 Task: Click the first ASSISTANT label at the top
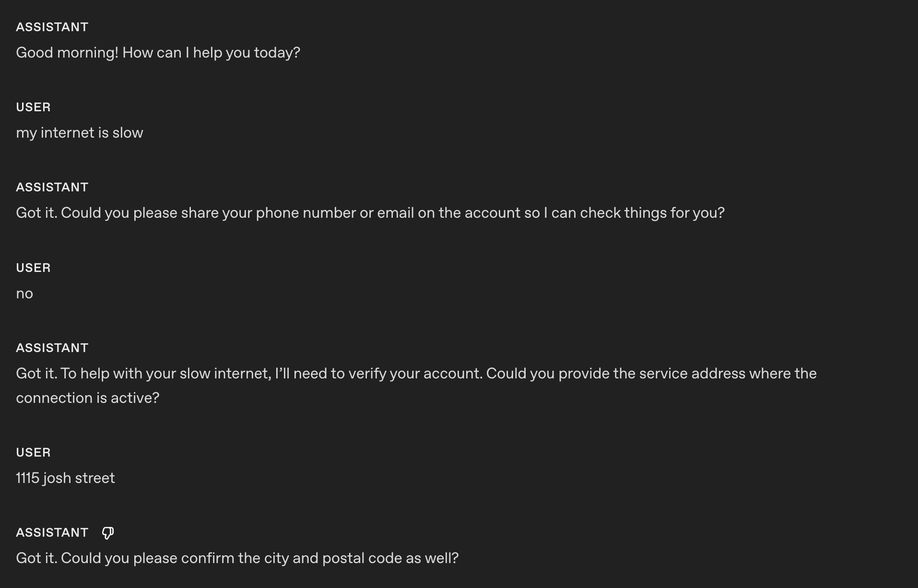52,27
